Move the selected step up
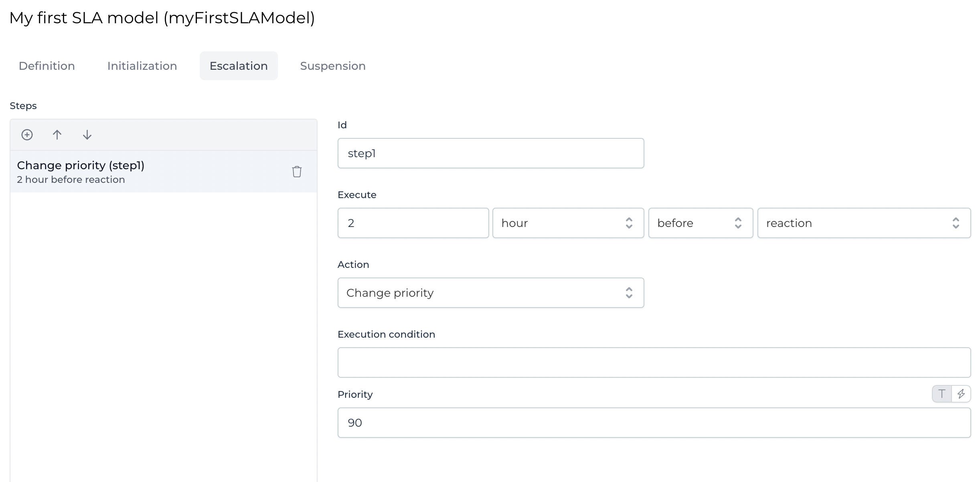Screen dimensions: 980x482 coord(57,135)
